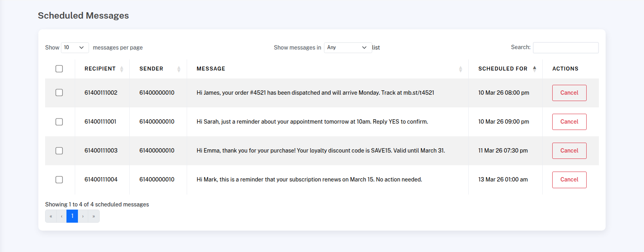Toggle the select-all checkbox in header
The height and width of the screenshot is (252, 644).
point(59,69)
